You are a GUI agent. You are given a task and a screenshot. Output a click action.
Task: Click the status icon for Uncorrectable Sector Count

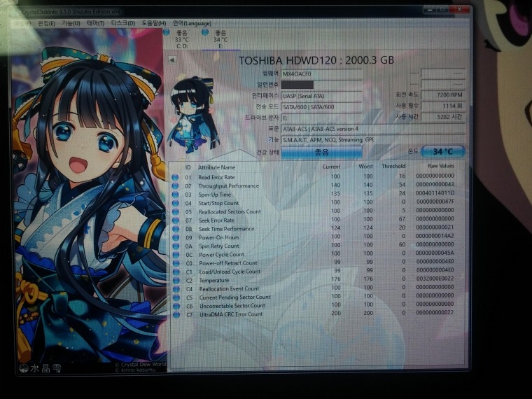(176, 306)
